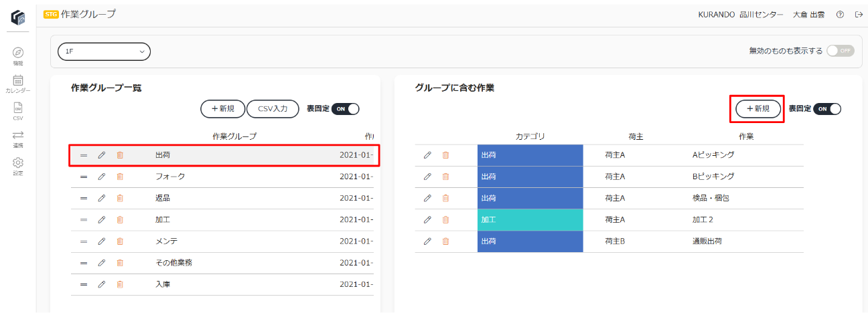Click the logout icon in header

859,15
